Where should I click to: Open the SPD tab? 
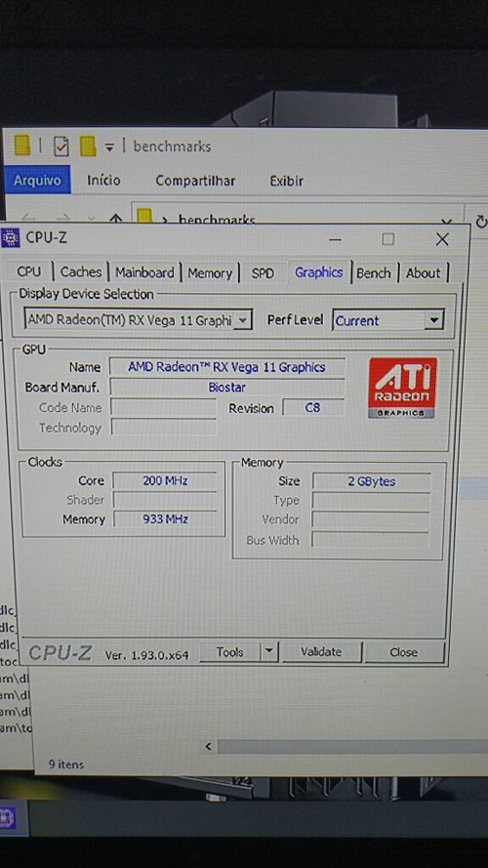tap(263, 273)
